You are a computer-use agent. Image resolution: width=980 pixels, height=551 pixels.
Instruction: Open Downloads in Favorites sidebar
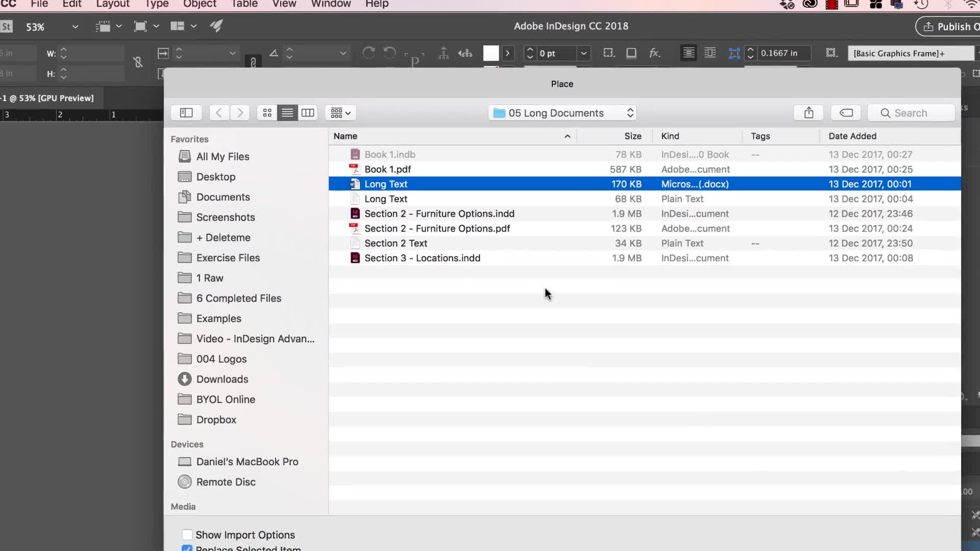[222, 379]
